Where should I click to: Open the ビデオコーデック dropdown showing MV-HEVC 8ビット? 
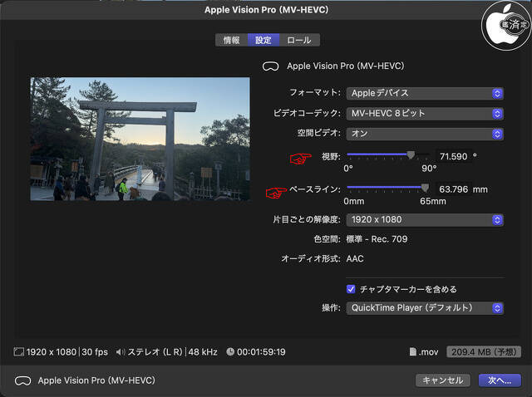[425, 113]
